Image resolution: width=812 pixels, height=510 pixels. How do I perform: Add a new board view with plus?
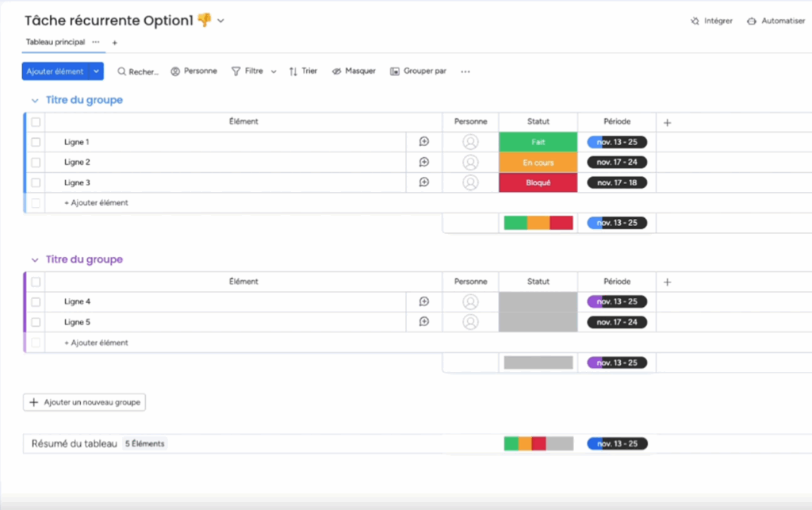114,43
